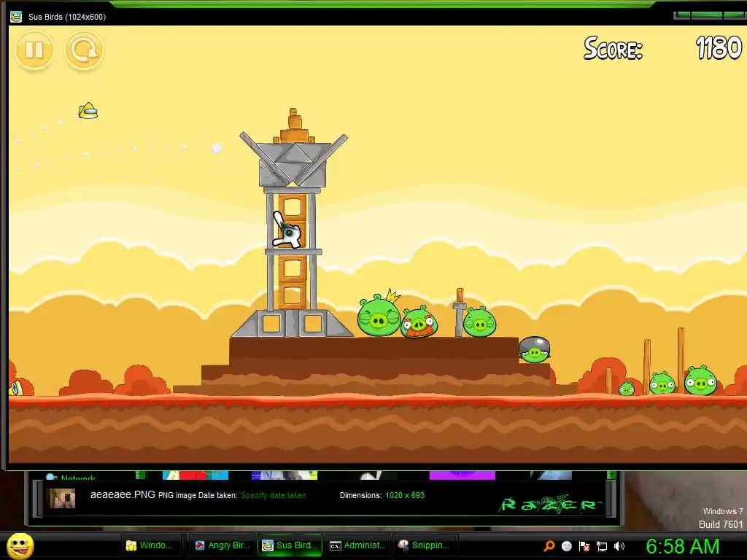
Task: Click the yellow crewmate bird in flight
Action: (88, 111)
